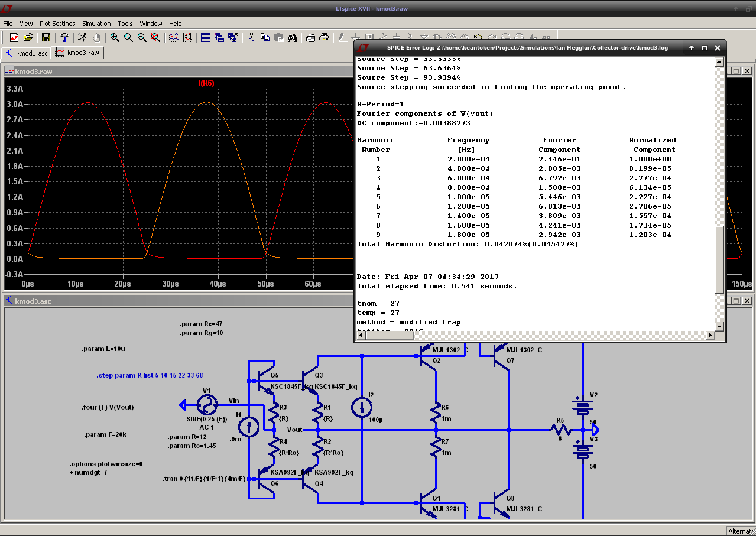
Task: Run the simulation with the running man icon
Action: tap(82, 37)
